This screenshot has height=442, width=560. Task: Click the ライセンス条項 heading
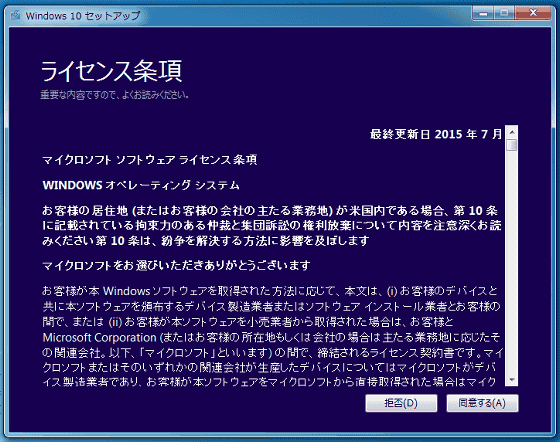point(111,71)
